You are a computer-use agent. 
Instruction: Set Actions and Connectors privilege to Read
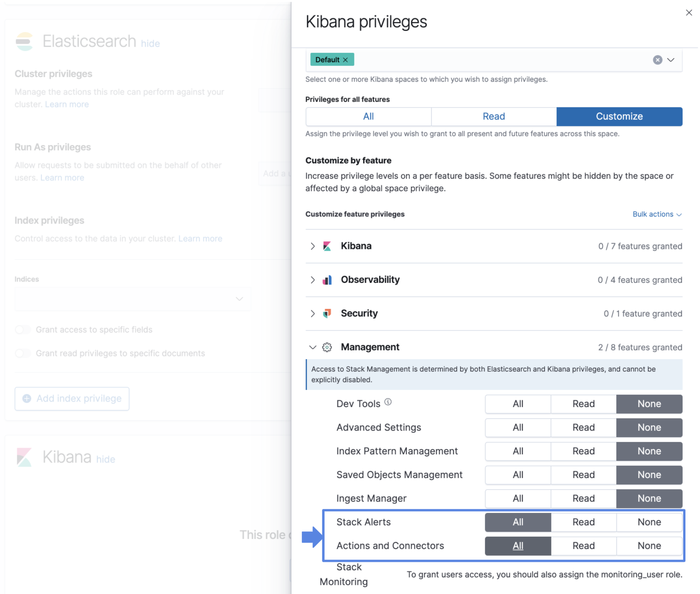[x=583, y=546]
